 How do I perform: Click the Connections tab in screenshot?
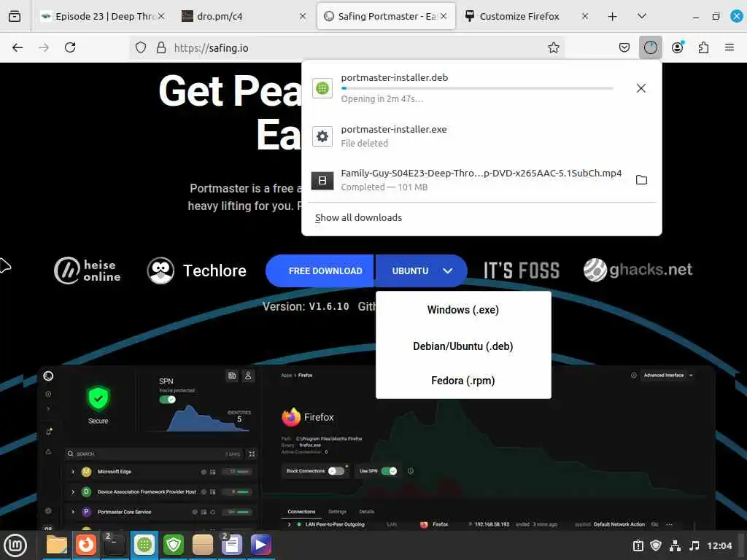[x=301, y=512]
